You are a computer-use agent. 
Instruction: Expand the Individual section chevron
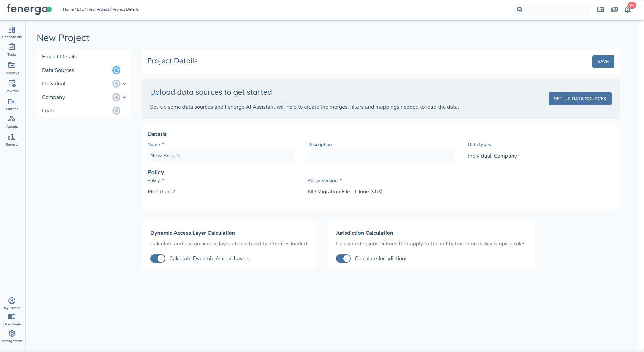[x=124, y=84]
